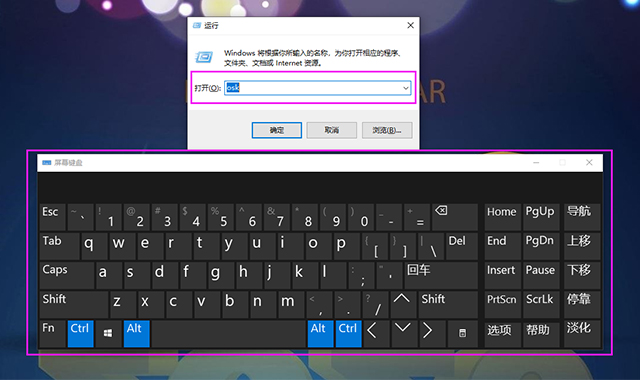Tap the Pause key
The image size is (640, 380).
[541, 276]
